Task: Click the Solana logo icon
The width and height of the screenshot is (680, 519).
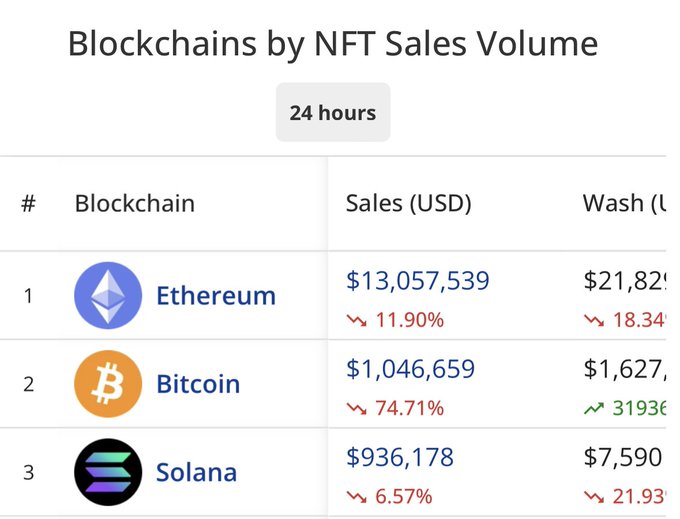Action: [108, 471]
